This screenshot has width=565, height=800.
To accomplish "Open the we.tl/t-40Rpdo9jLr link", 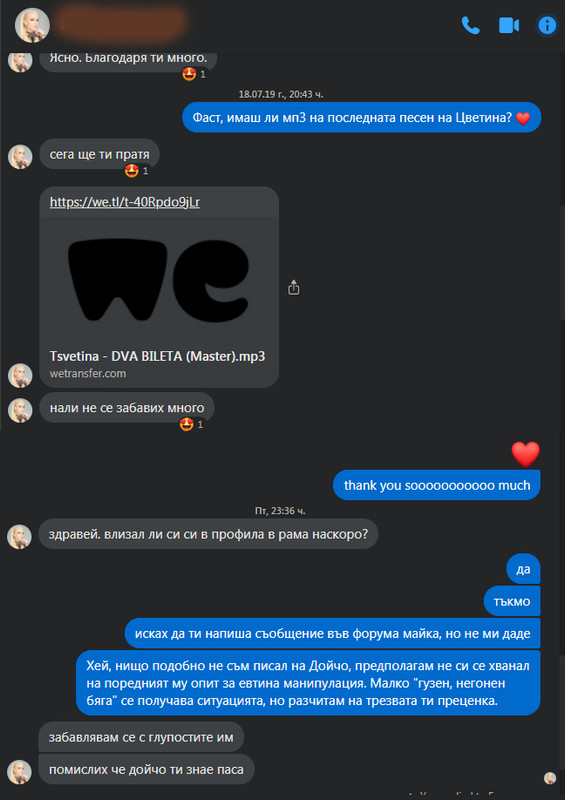I will click(125, 202).
